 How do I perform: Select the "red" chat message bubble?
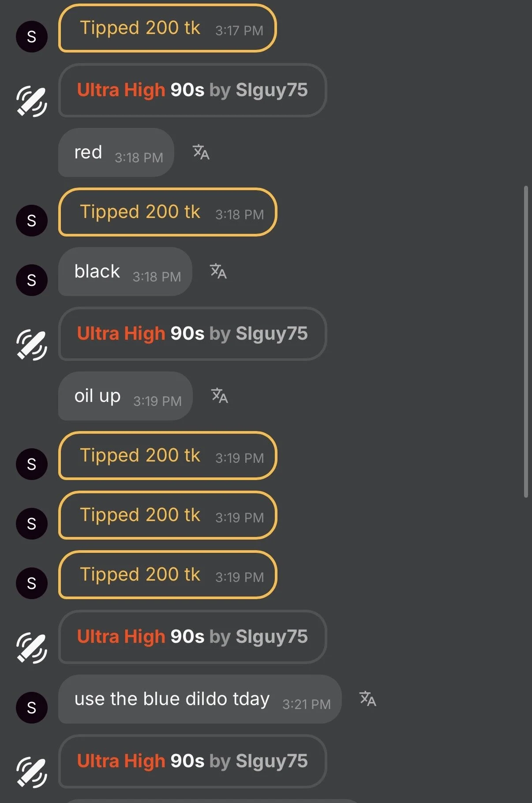tap(116, 153)
